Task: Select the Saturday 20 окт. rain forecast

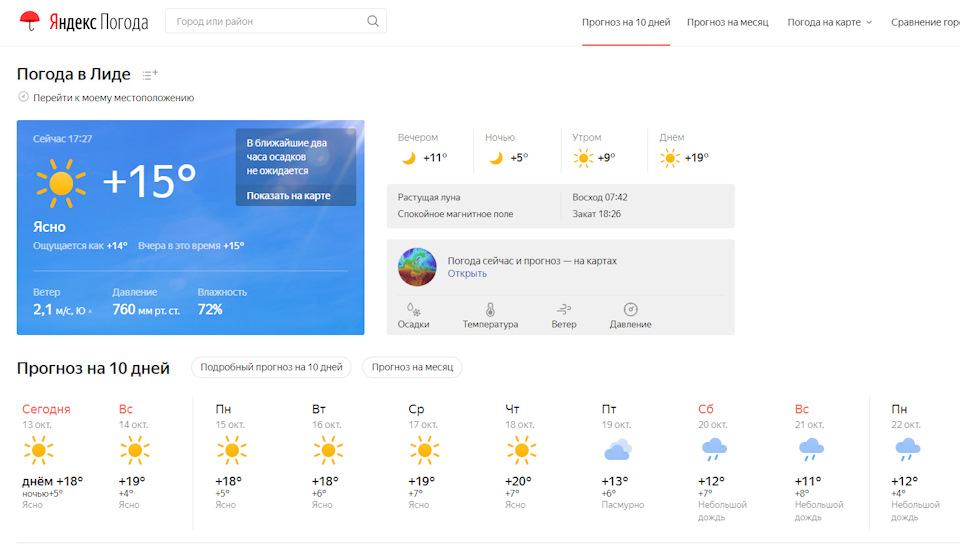Action: [x=722, y=462]
